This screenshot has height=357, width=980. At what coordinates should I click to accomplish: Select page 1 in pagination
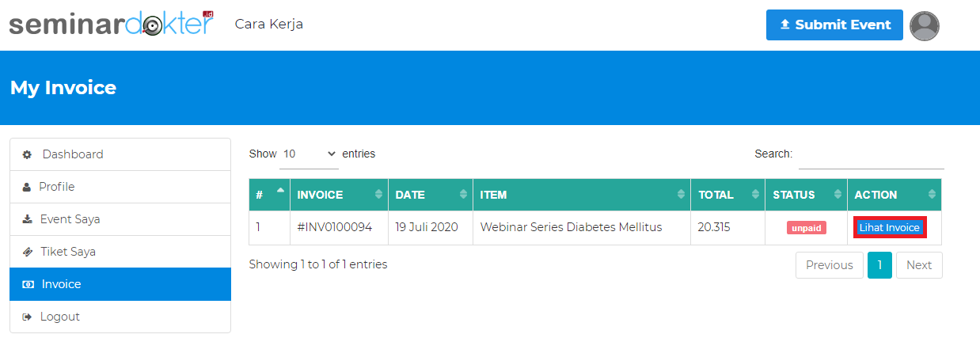[879, 265]
